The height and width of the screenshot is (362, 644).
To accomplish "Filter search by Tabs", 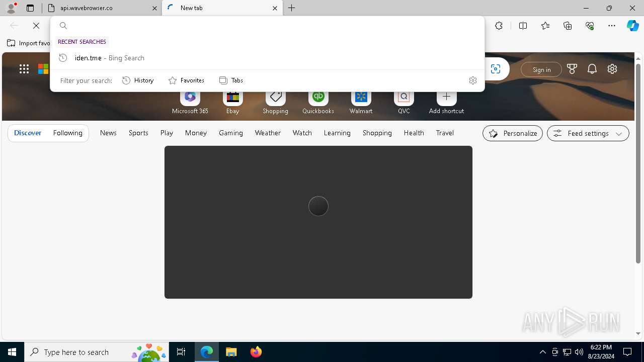I will (x=231, y=80).
